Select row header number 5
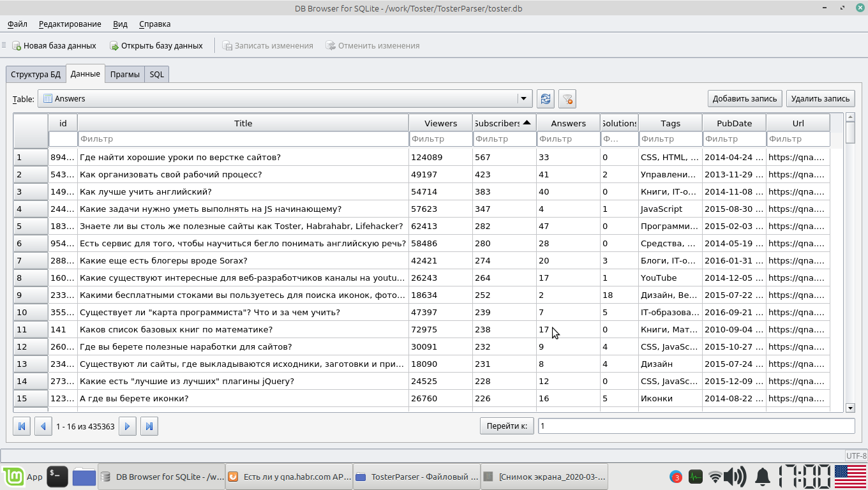Screen dimensions: 868x490 tap(31, 226)
